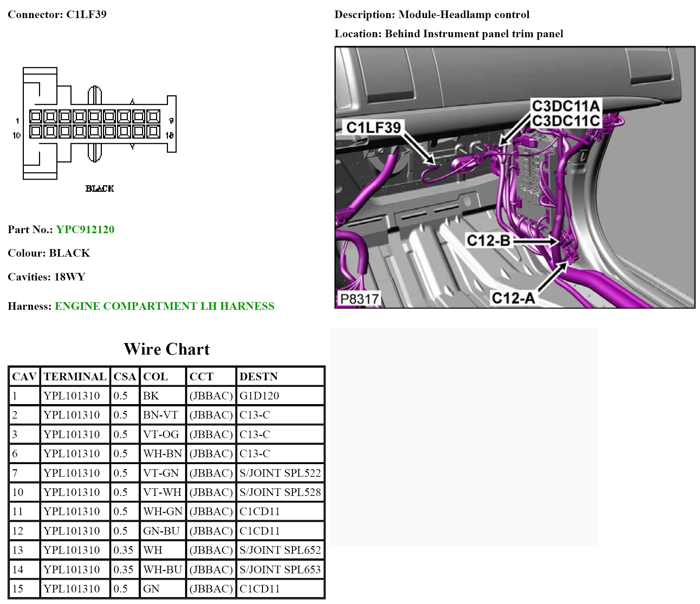Click the DESTN column header
The width and height of the screenshot is (700, 604).
coord(259,377)
